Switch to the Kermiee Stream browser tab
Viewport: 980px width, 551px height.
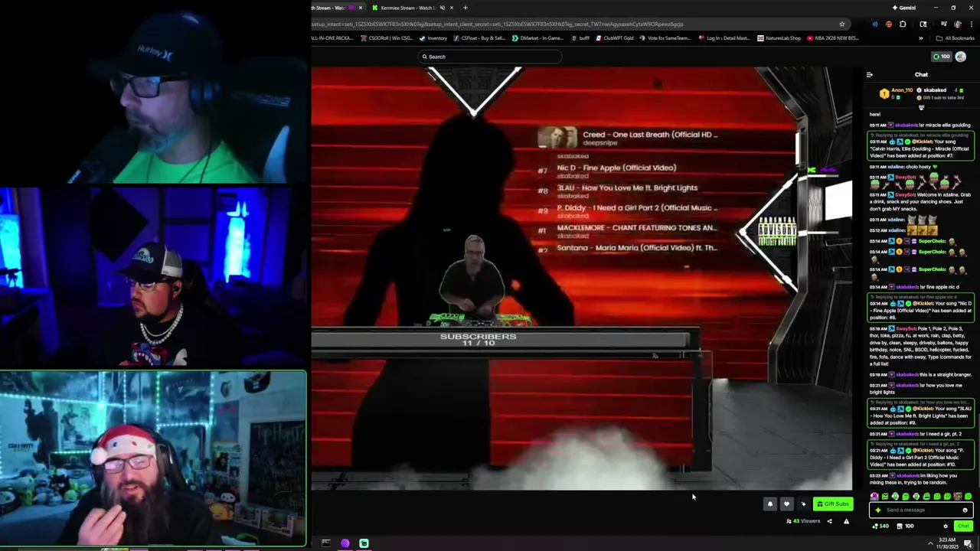point(407,8)
